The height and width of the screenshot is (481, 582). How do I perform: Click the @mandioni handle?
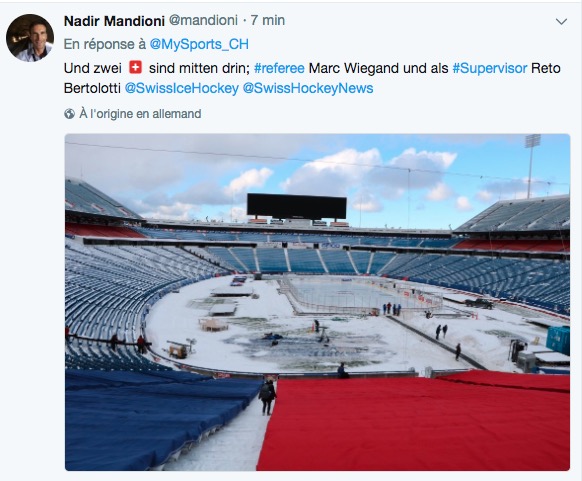[203, 20]
